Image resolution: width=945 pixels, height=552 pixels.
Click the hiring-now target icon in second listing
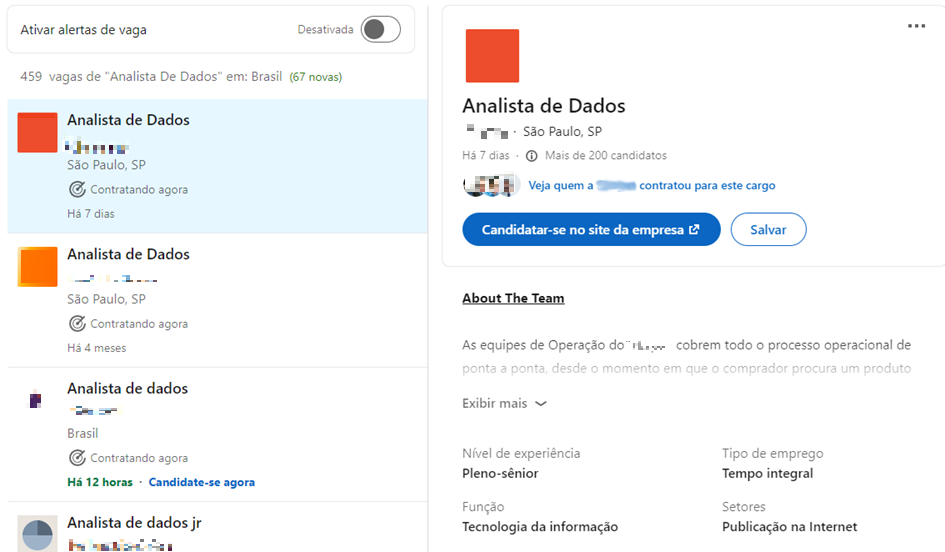tap(77, 323)
